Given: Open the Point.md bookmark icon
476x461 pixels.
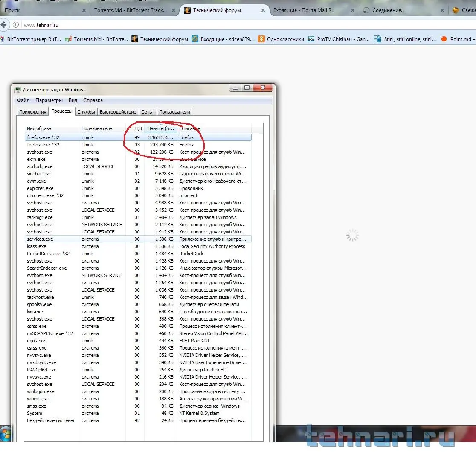Looking at the screenshot, I should pos(444,39).
